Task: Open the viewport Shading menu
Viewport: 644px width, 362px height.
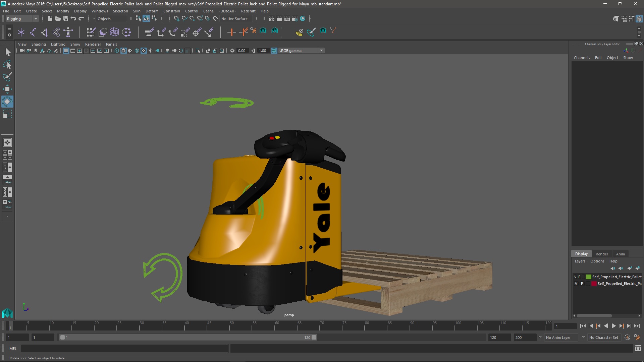Action: pos(39,44)
